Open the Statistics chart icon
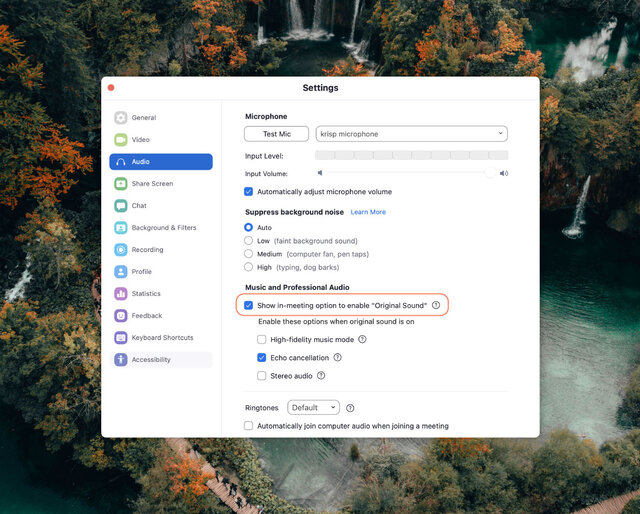Screen dimensions: 640x514 120,294
